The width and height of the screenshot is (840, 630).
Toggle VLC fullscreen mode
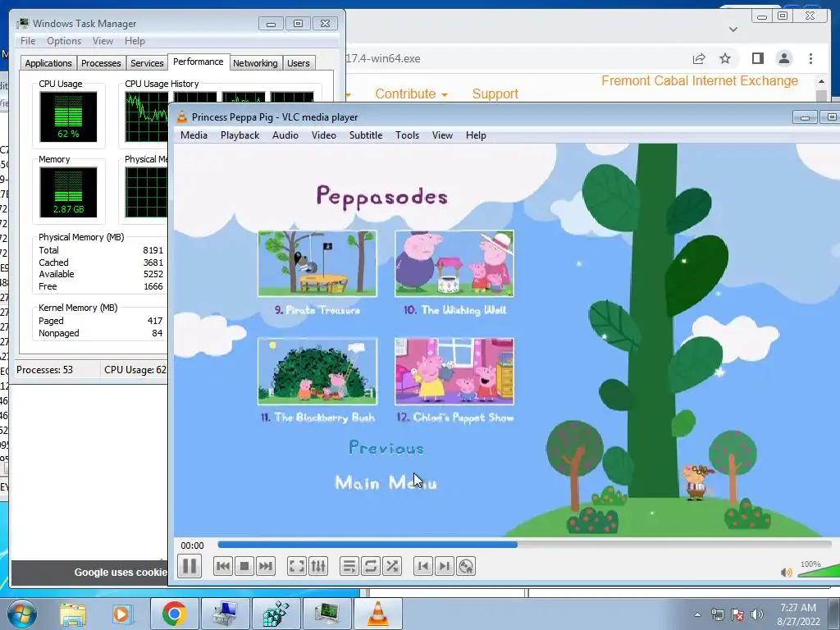click(x=297, y=566)
